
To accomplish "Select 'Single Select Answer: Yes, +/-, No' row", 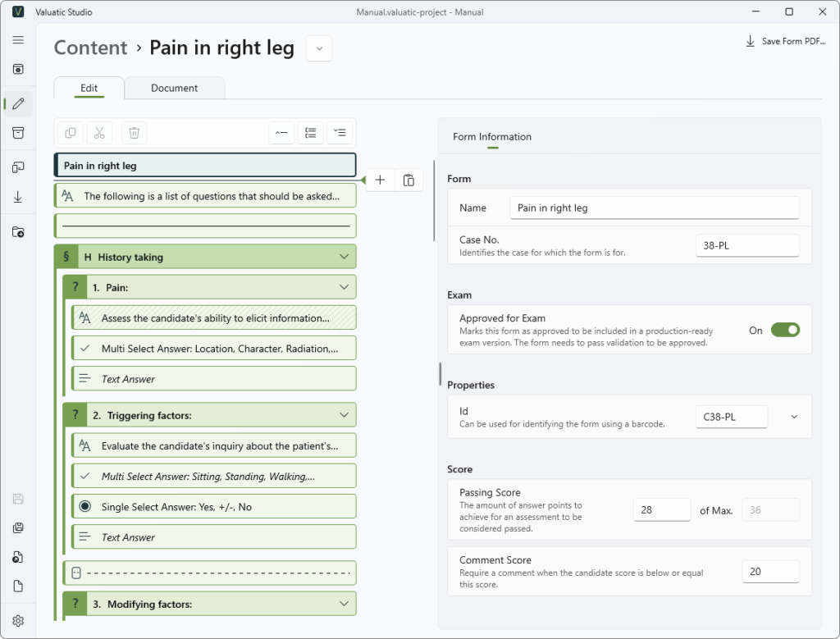I will 214,507.
